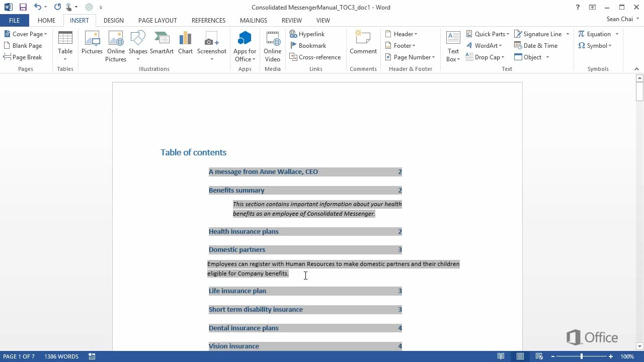The height and width of the screenshot is (362, 644).
Task: Switch to REFERENCES tab
Action: coord(208,20)
